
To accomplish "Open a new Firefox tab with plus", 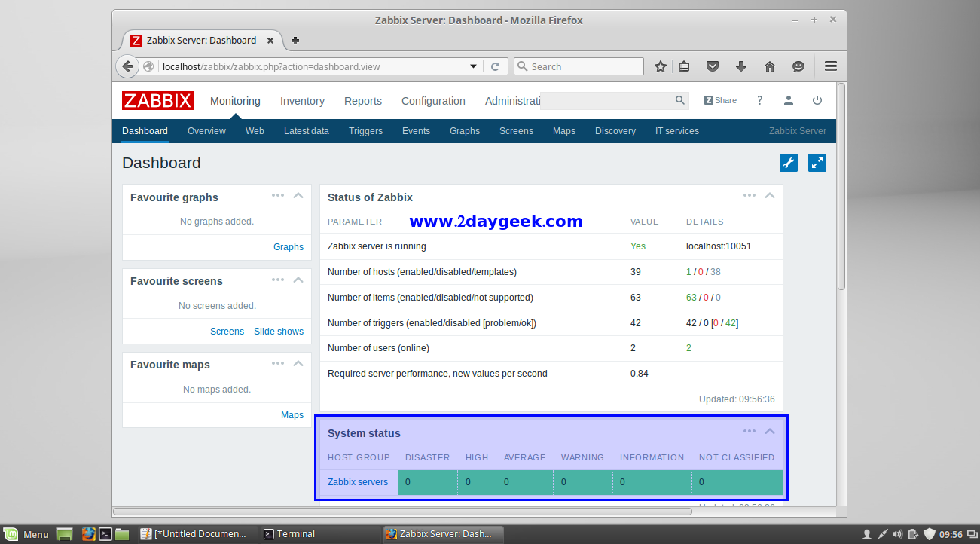I will coord(295,41).
